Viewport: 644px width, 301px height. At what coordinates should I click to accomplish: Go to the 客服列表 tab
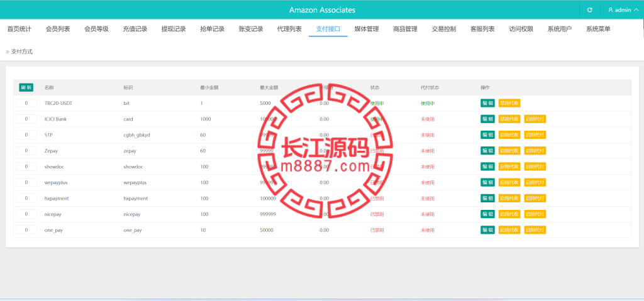pyautogui.click(x=482, y=29)
